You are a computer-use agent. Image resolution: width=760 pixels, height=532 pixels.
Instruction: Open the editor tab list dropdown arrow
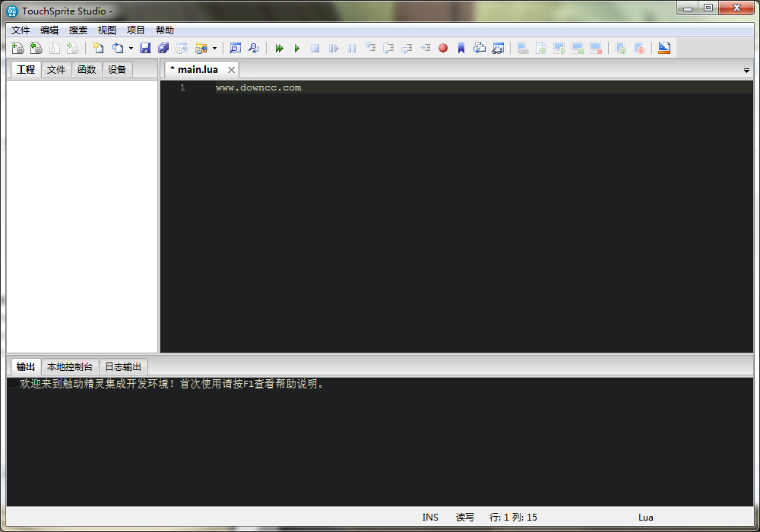746,70
